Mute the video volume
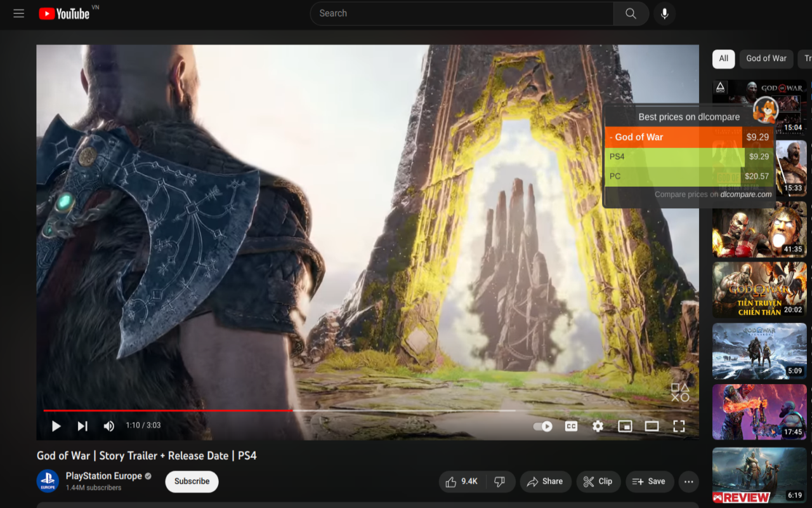 (x=109, y=426)
